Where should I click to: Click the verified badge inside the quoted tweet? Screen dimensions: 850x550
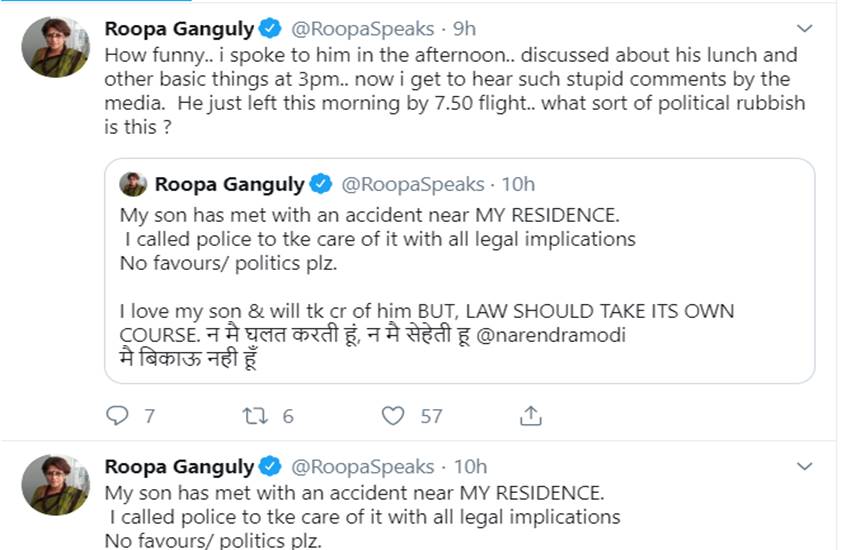(320, 184)
